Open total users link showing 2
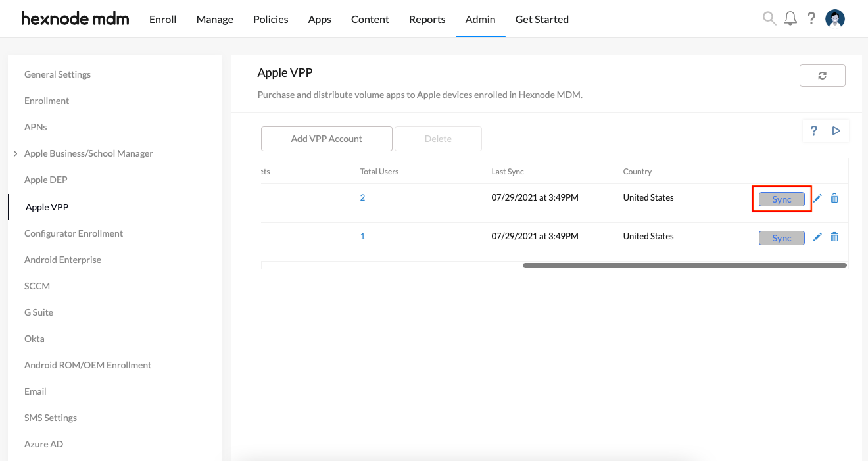This screenshot has height=461, width=868. 362,197
